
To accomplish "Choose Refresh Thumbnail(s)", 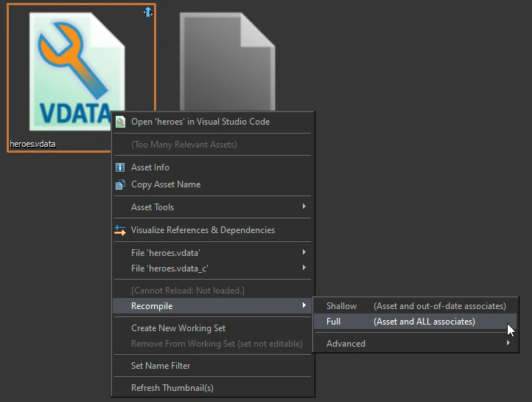I will (x=172, y=388).
